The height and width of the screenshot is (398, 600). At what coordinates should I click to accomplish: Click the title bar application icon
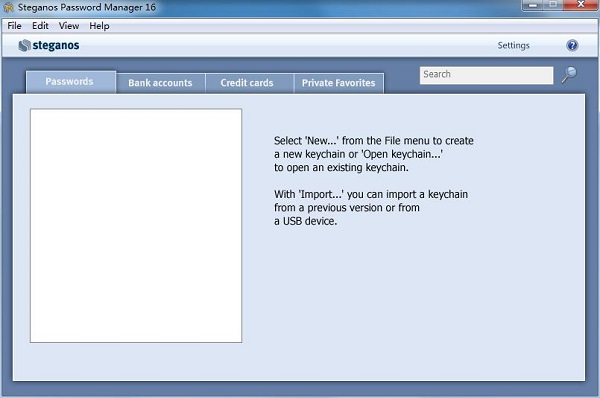click(8, 7)
